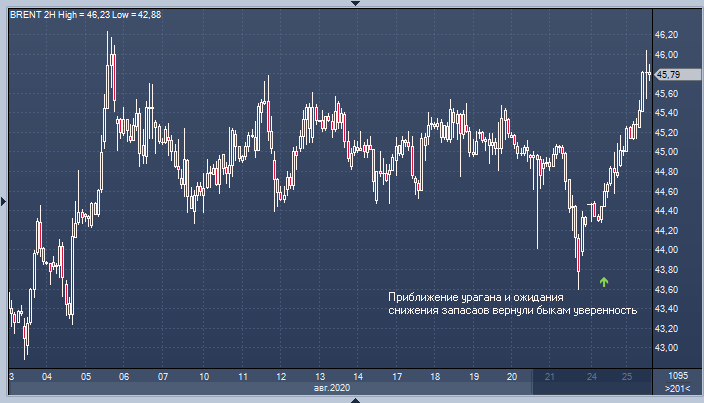Click the 46,00 price level label
Screen dimensions: 704x403
[x=666, y=55]
